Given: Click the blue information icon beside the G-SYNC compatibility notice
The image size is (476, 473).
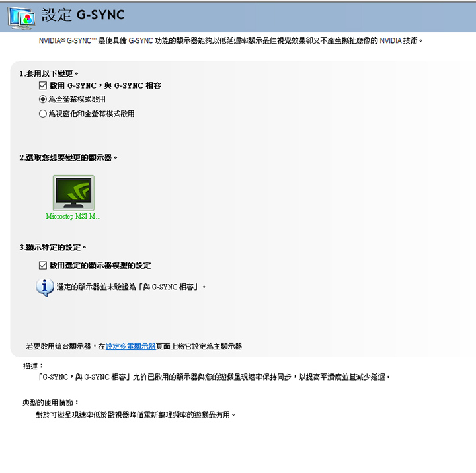Looking at the screenshot, I should [x=45, y=287].
